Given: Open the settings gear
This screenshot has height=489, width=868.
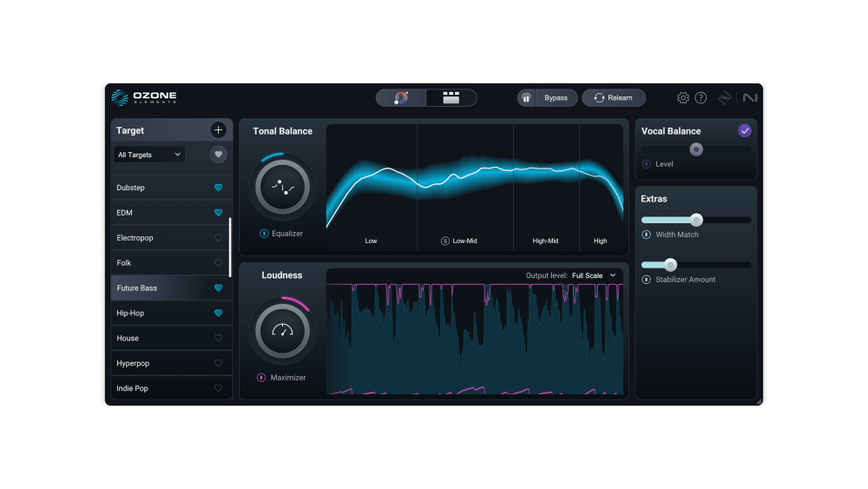Looking at the screenshot, I should [x=683, y=98].
